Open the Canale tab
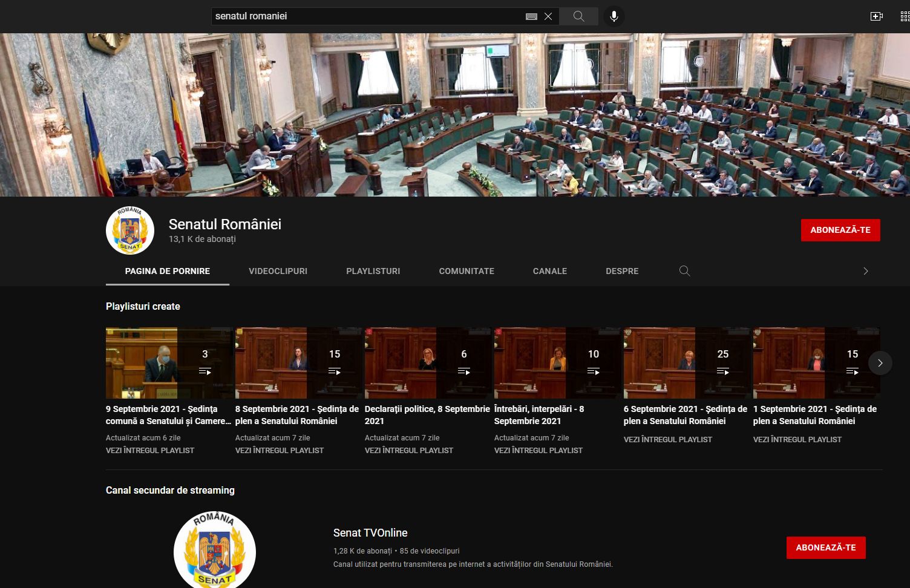The image size is (910, 588). (550, 271)
